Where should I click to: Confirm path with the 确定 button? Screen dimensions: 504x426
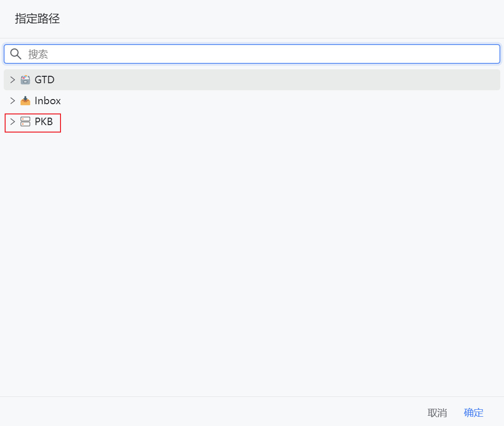(473, 413)
